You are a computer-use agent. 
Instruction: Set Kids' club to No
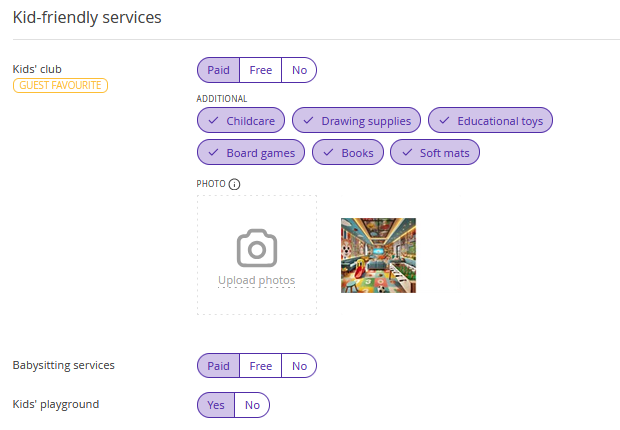[x=299, y=70]
